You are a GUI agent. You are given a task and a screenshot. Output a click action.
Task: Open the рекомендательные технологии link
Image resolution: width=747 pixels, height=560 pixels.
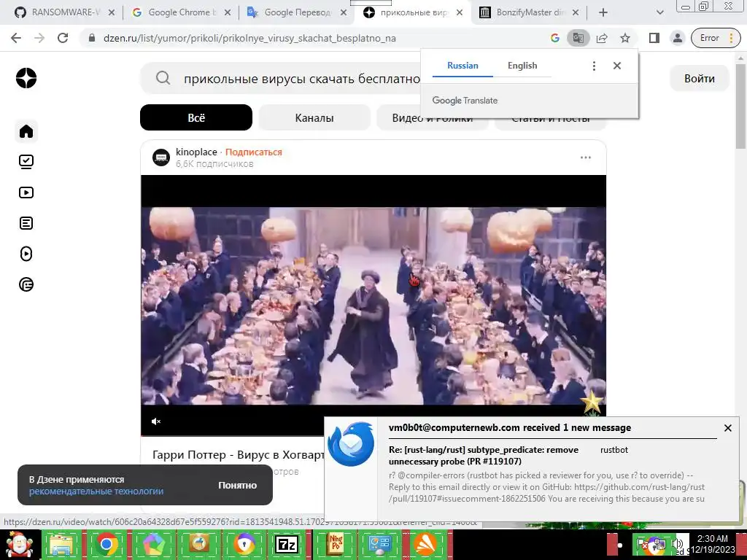tap(96, 491)
